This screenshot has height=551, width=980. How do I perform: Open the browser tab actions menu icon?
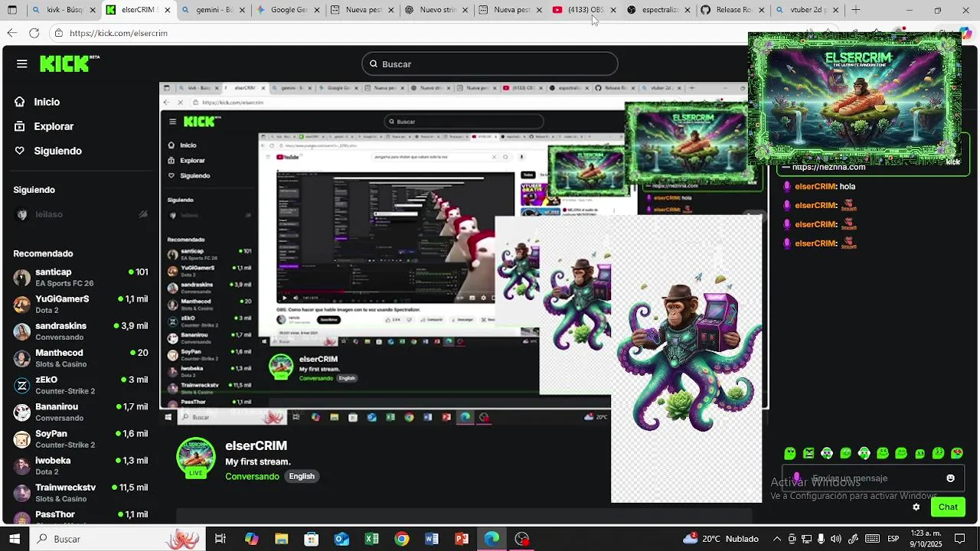point(11,10)
